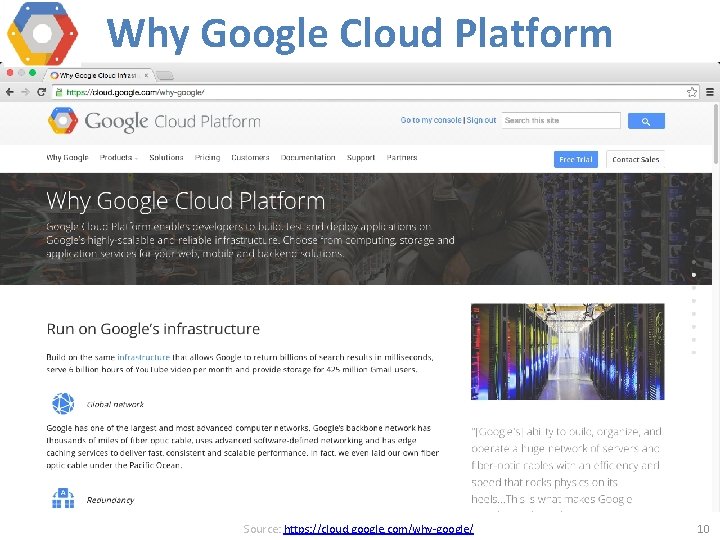This screenshot has height=540, width=720.
Task: Reload the page with refresh icon
Action: click(41, 92)
